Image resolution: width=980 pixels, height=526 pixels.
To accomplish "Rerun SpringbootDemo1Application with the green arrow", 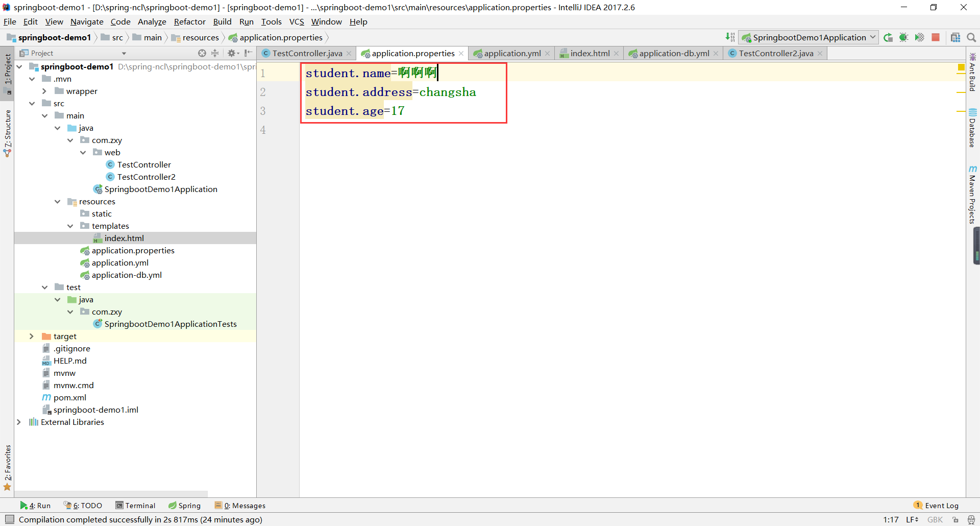I will click(888, 37).
